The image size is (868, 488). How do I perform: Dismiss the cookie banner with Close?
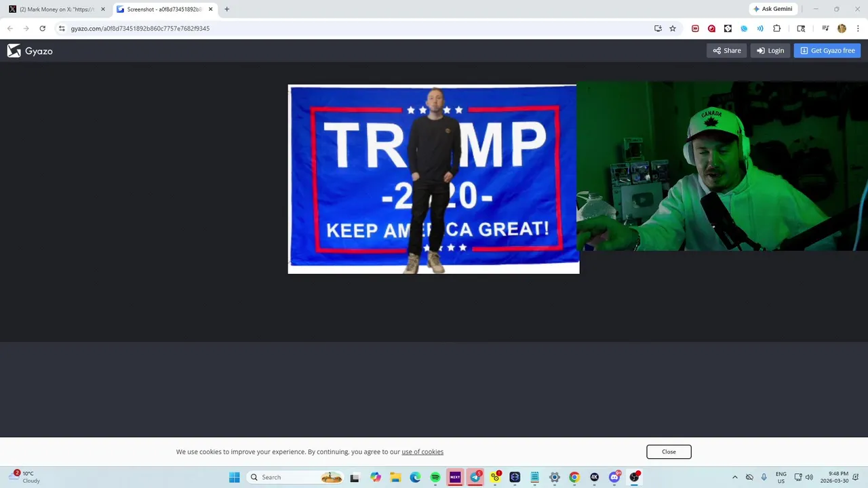pyautogui.click(x=669, y=451)
